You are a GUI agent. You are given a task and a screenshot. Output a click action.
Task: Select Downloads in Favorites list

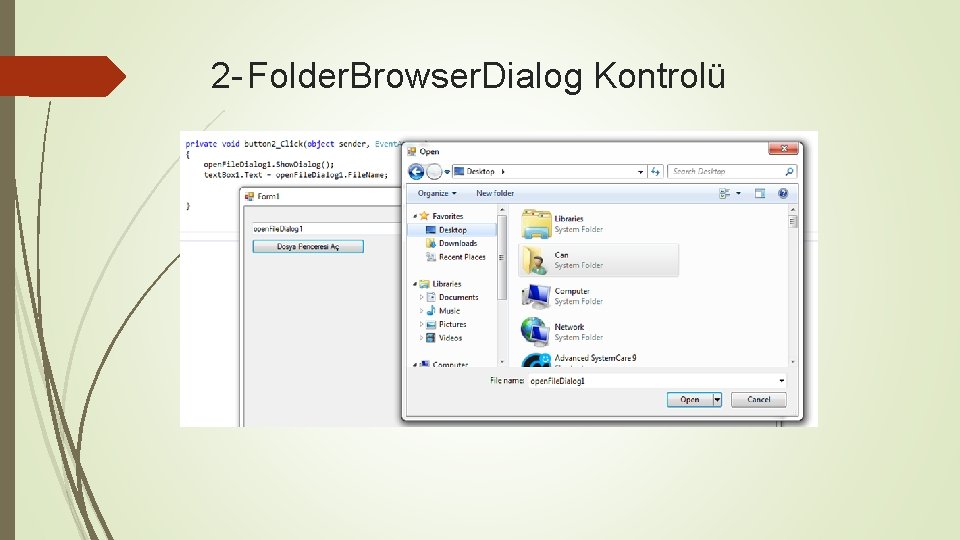[457, 243]
